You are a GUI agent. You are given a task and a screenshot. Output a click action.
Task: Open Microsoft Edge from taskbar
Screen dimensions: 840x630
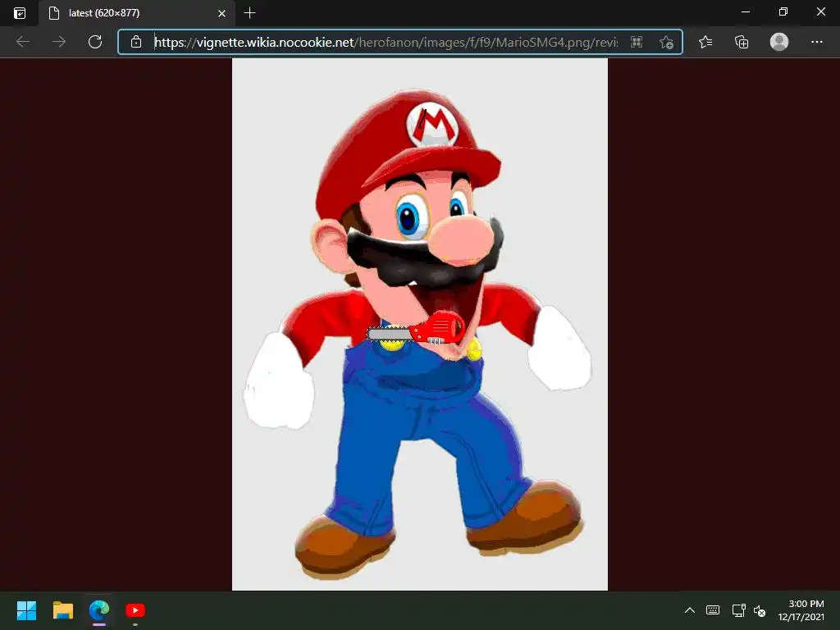click(x=99, y=610)
